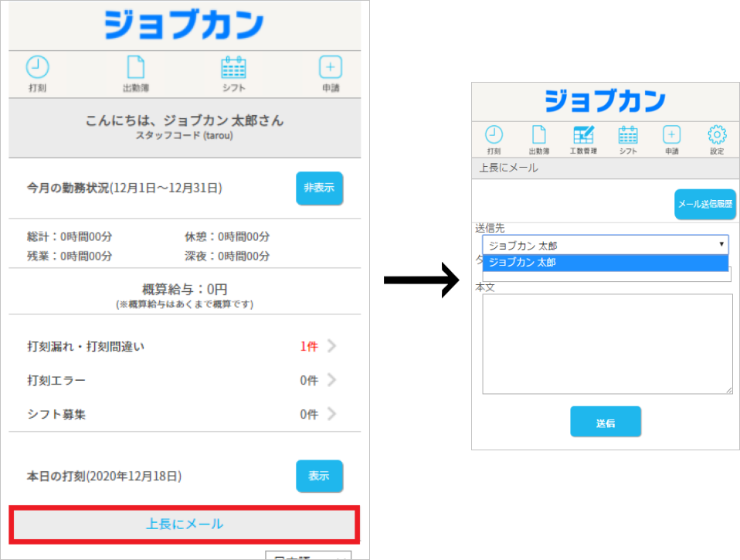Expand the 打刻漏れ・打刻間違い row chevron
Image resolution: width=740 pixels, height=560 pixels.
click(x=332, y=346)
